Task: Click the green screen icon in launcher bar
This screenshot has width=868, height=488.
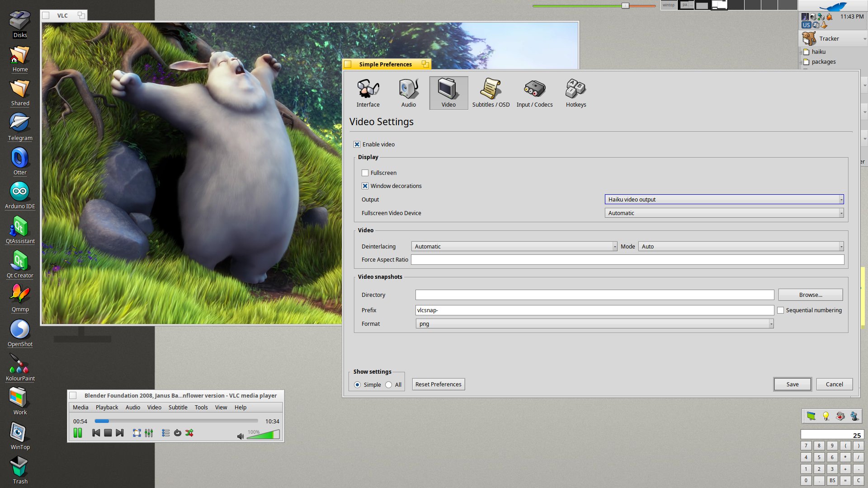Action: 811,416
